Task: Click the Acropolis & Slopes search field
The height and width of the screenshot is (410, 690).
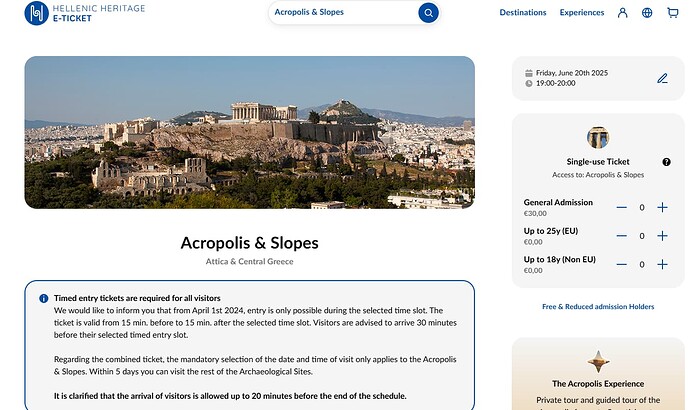Action: (x=343, y=12)
